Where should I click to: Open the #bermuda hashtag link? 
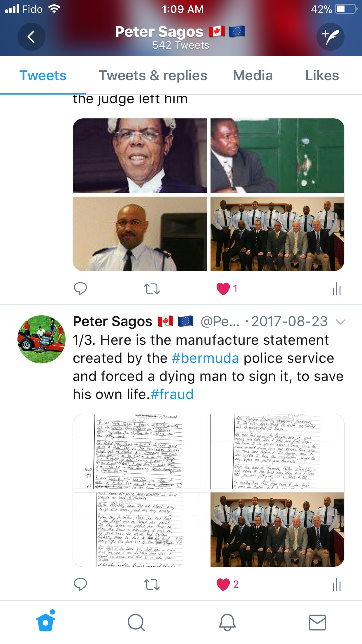click(205, 358)
